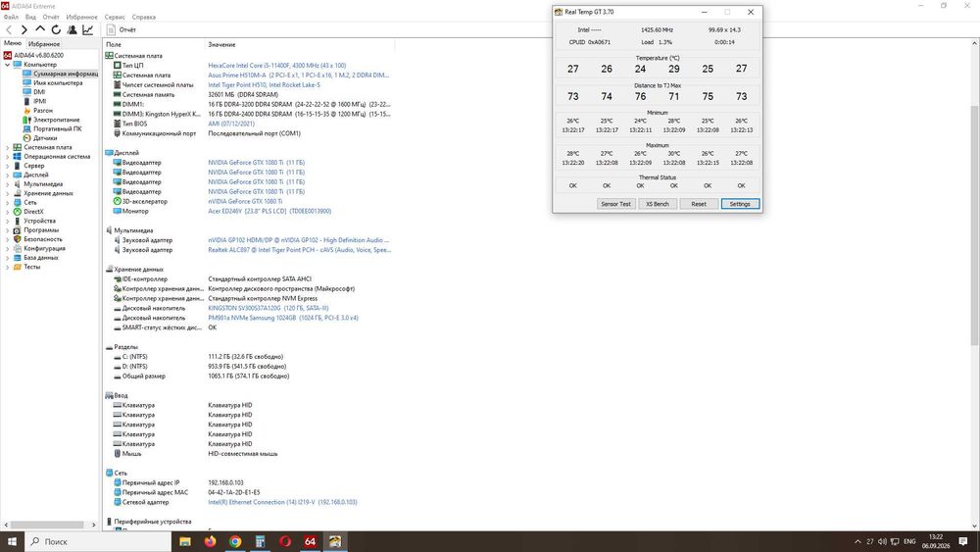This screenshot has width=980, height=552.
Task: Click the horizontal scrollbar of the tree pane
Action: tap(47, 525)
